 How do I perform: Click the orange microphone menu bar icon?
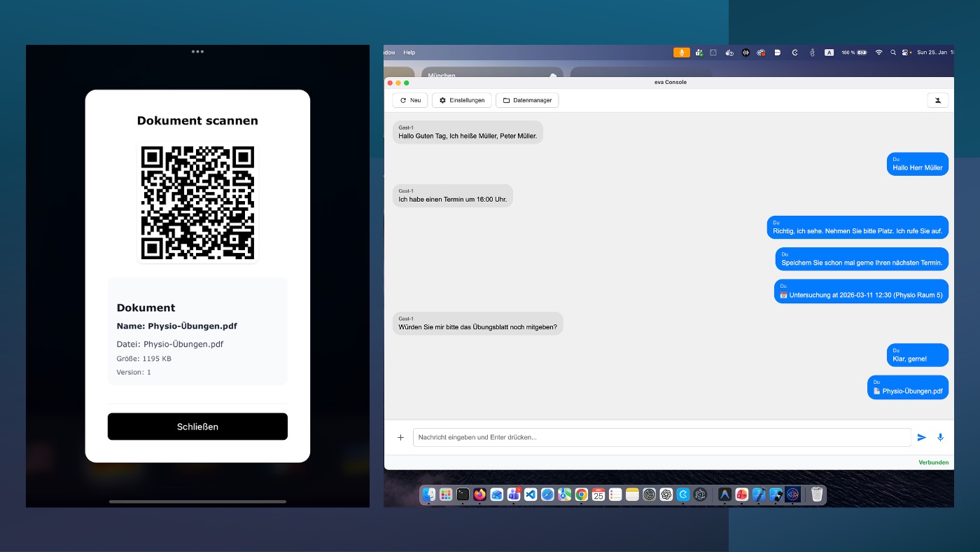[x=681, y=53]
